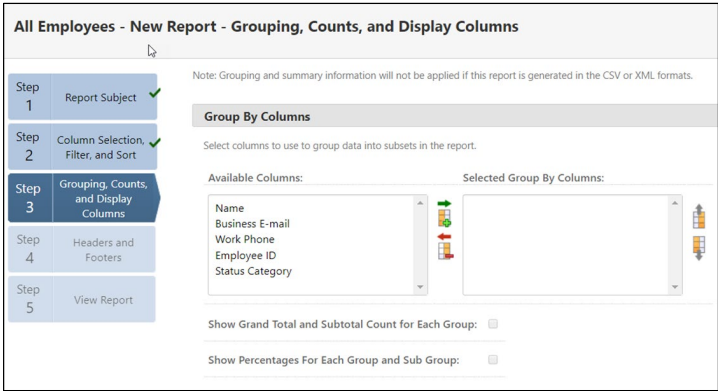Click the green add column arrow icon
Screen dimensions: 718x391
pos(444,213)
